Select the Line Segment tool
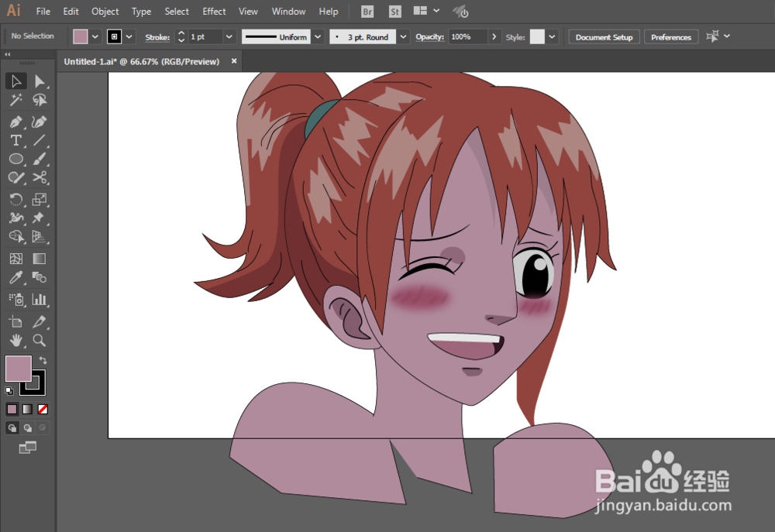 tap(40, 140)
